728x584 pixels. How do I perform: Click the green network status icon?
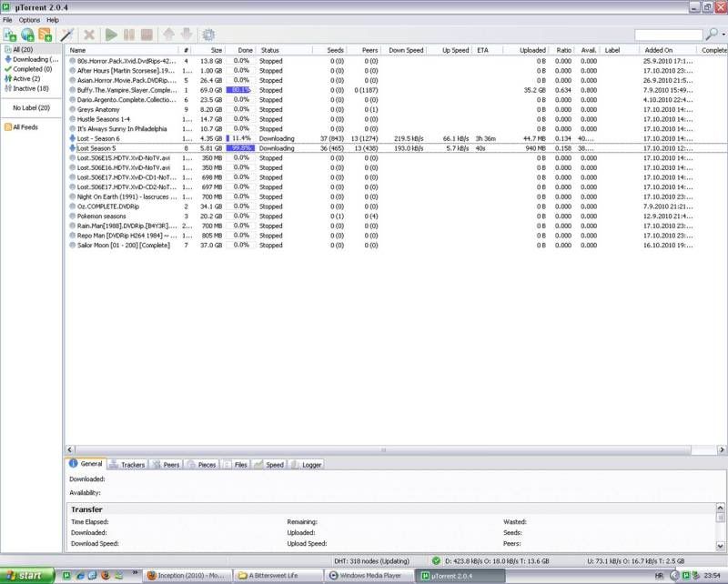(x=437, y=560)
